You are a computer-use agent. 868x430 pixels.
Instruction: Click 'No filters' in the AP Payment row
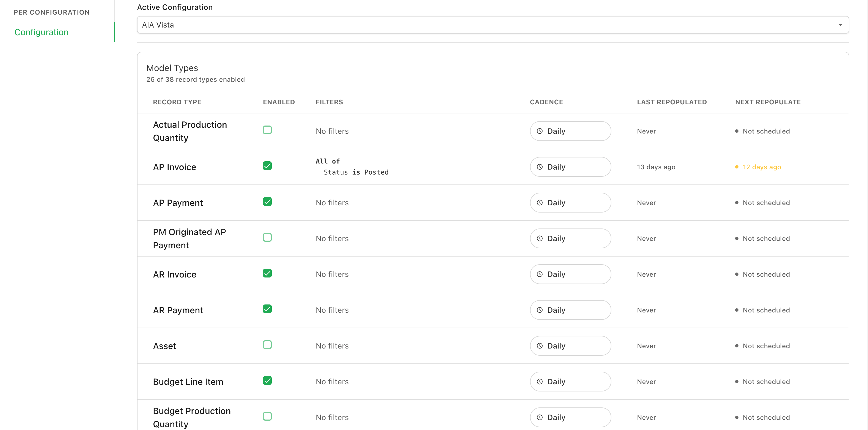coord(332,203)
